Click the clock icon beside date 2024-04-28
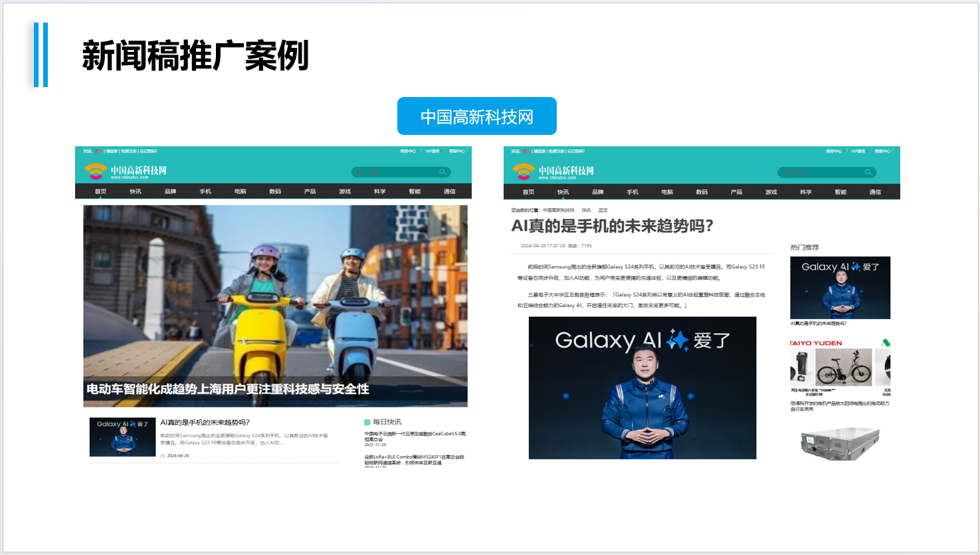The image size is (980, 555). pos(163,456)
